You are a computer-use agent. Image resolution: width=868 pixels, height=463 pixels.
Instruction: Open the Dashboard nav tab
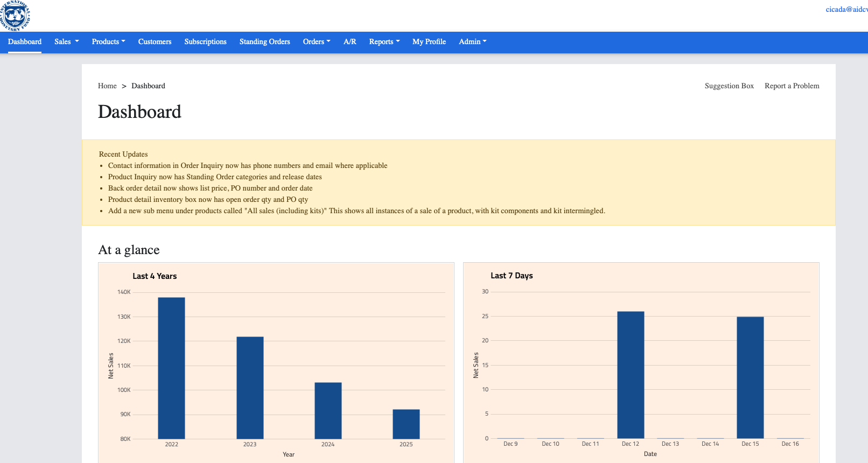coord(25,41)
